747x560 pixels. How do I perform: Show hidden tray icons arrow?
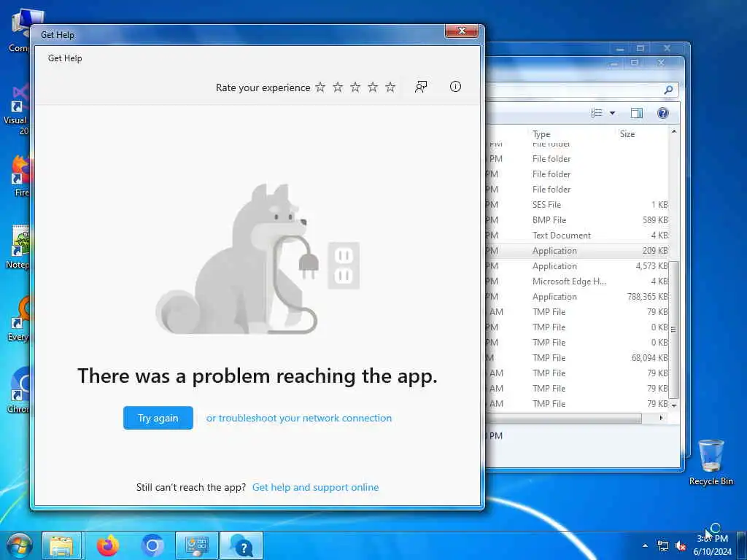tap(645, 545)
